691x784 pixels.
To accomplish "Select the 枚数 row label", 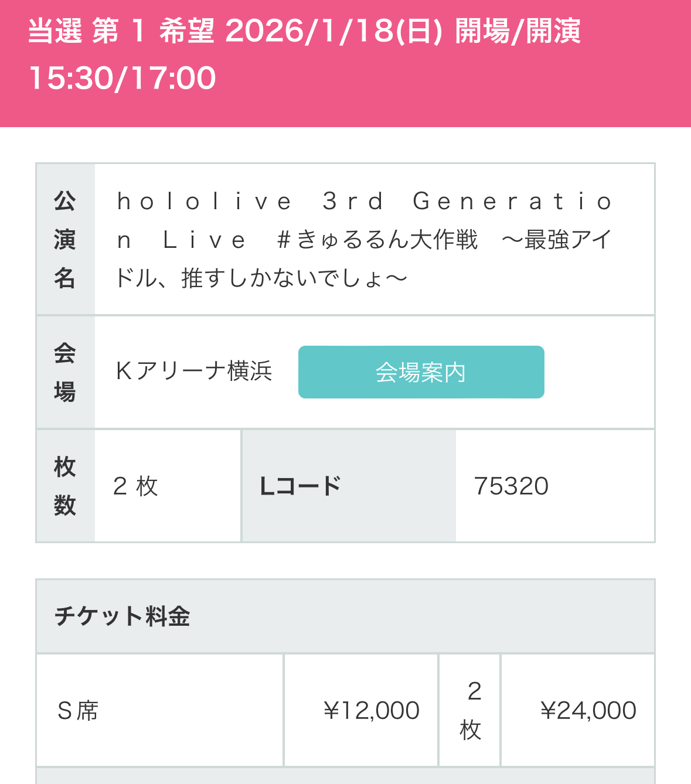I will coord(65,486).
